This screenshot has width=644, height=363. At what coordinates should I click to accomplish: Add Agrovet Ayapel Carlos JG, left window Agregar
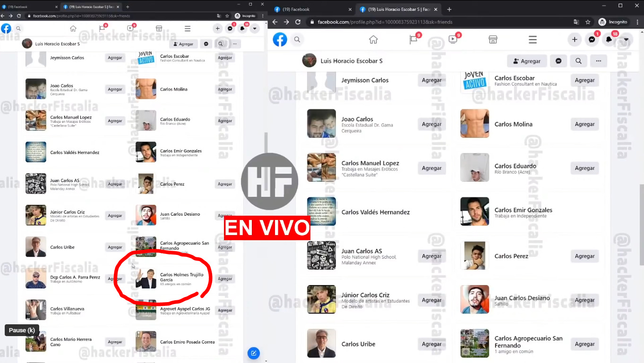tap(225, 310)
